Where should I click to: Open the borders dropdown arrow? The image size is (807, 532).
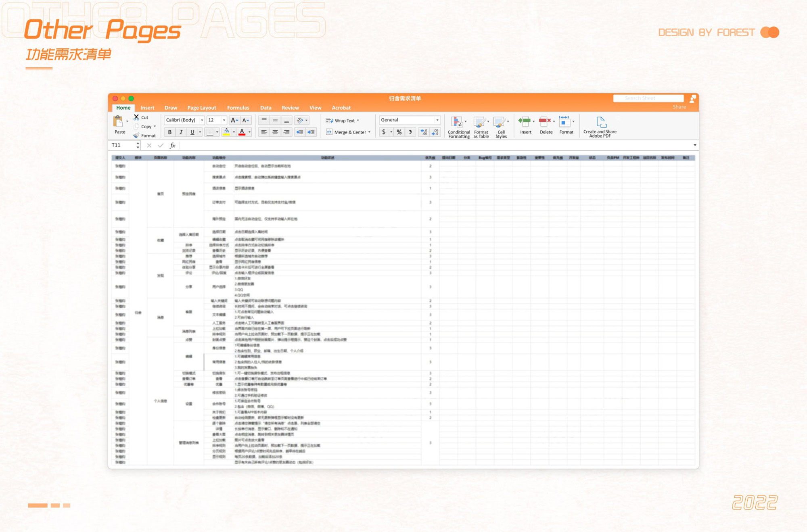pyautogui.click(x=217, y=132)
